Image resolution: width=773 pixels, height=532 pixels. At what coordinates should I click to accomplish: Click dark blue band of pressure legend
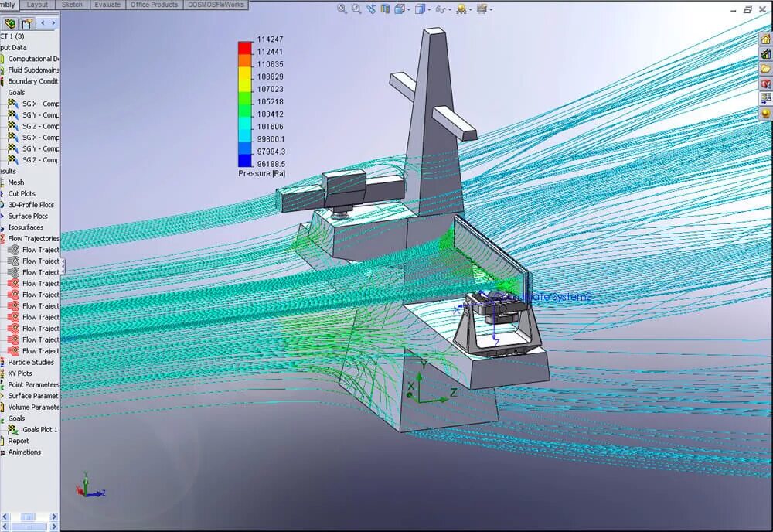click(x=245, y=161)
